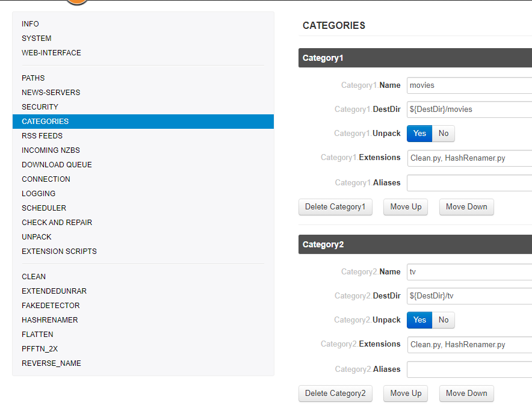The height and width of the screenshot is (411, 532).
Task: Focus the Category1 Name input field
Action: 469,85
